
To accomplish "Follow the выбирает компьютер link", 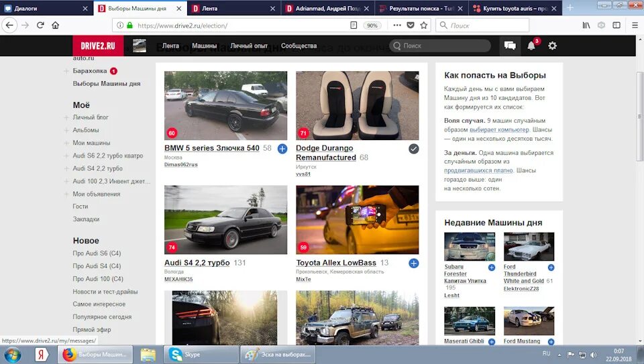I will (x=499, y=129).
